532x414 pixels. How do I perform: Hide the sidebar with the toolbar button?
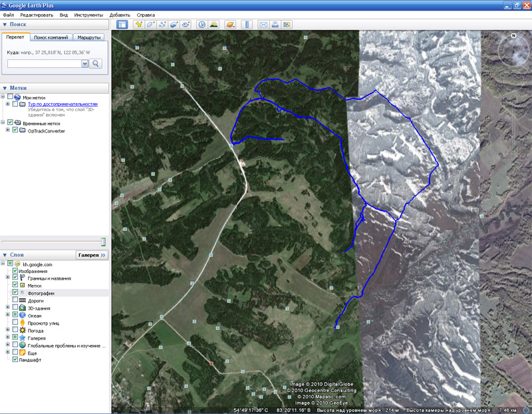[122, 25]
